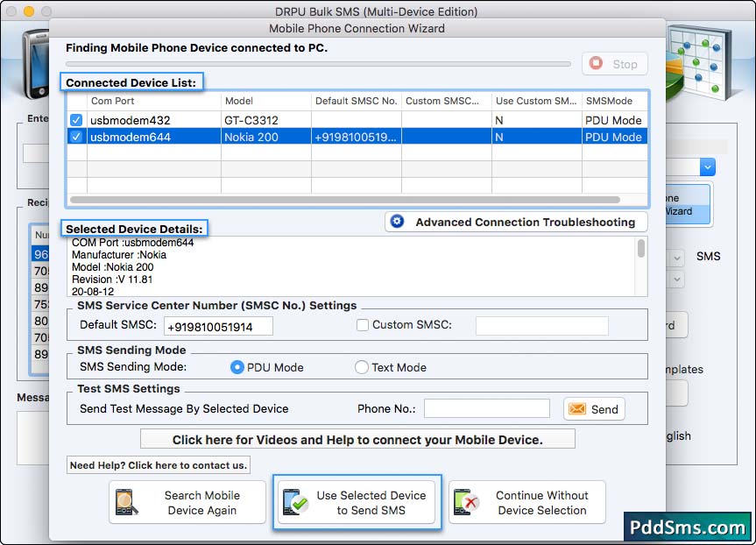Select PDU Mode radio button

point(237,367)
